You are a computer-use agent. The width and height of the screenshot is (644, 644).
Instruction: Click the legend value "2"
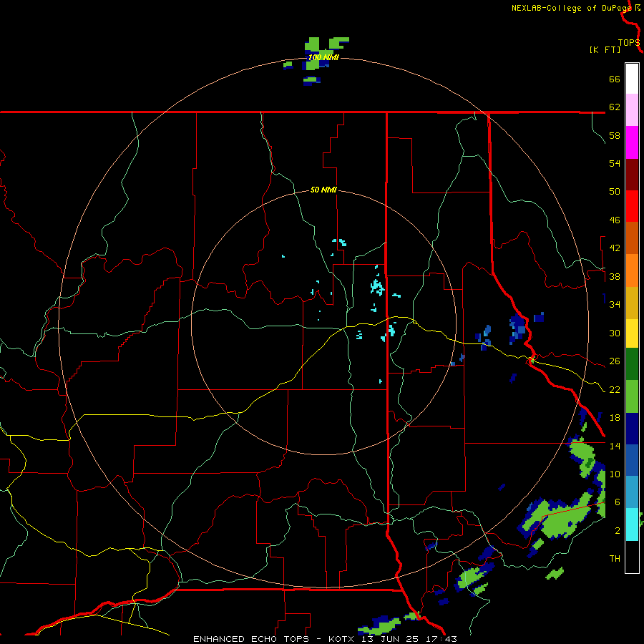coord(618,531)
